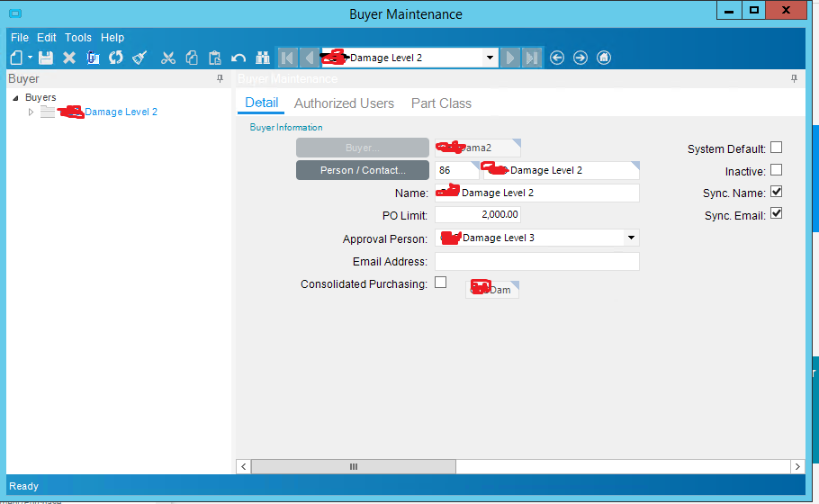
Task: Click the Attachments paperclip icon
Action: (x=93, y=58)
